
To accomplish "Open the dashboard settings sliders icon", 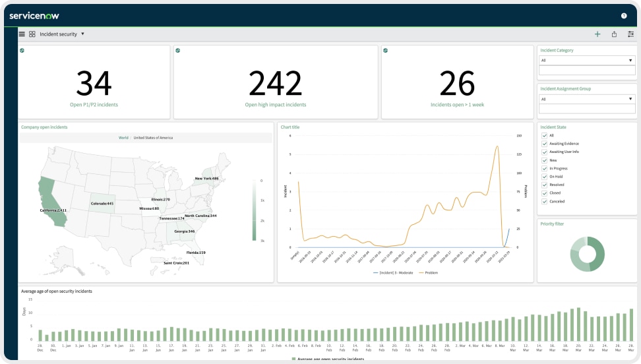I will pyautogui.click(x=631, y=34).
